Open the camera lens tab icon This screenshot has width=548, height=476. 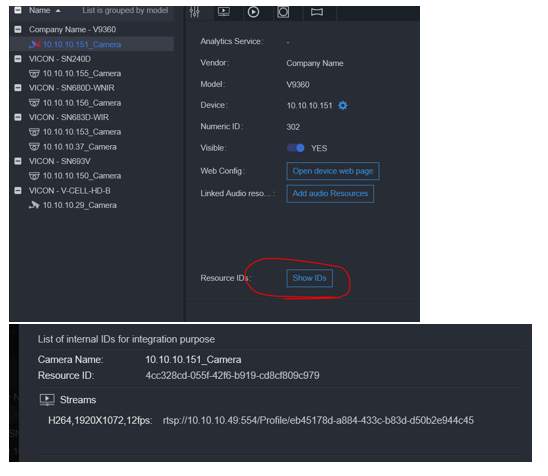(x=283, y=12)
